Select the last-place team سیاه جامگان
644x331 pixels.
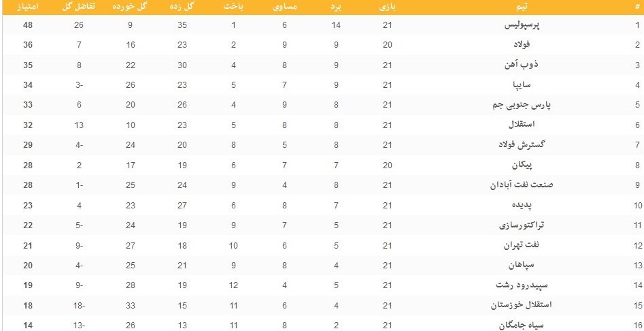click(526, 324)
